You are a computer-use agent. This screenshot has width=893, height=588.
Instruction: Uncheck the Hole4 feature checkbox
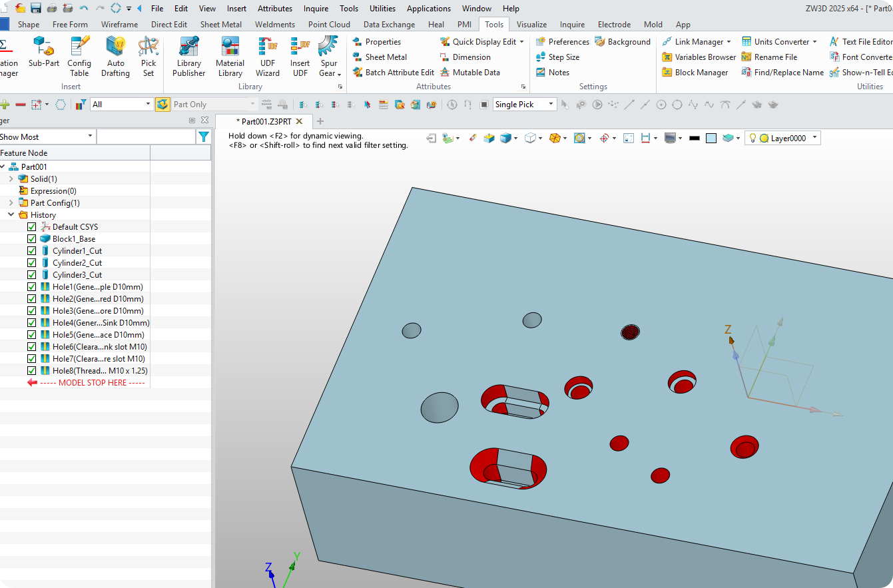coord(31,323)
